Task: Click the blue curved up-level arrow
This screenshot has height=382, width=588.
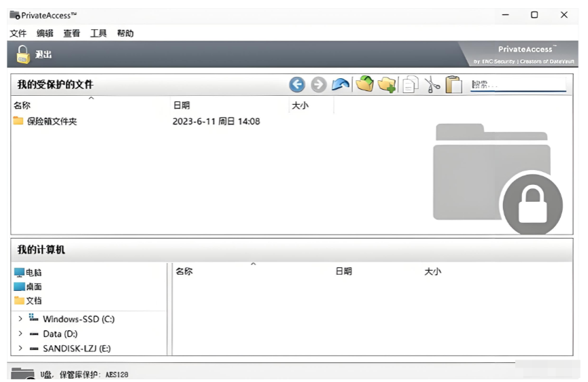Action: pyautogui.click(x=341, y=84)
